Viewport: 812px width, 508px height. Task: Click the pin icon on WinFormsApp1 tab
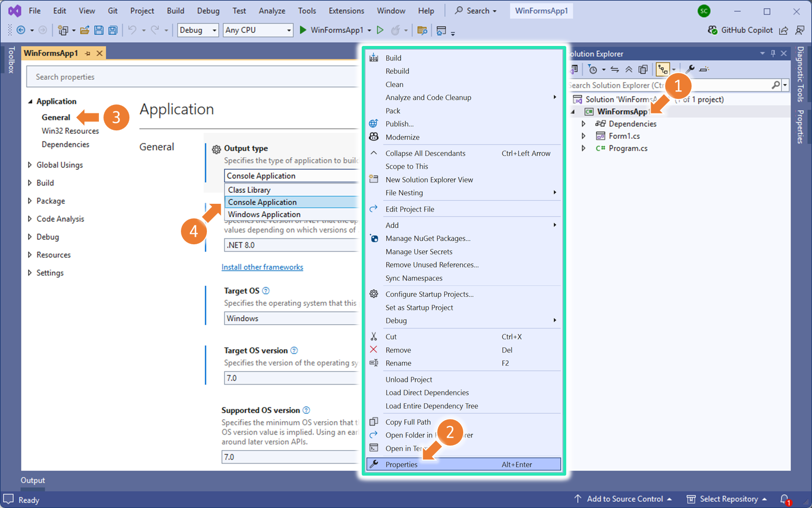click(x=87, y=53)
